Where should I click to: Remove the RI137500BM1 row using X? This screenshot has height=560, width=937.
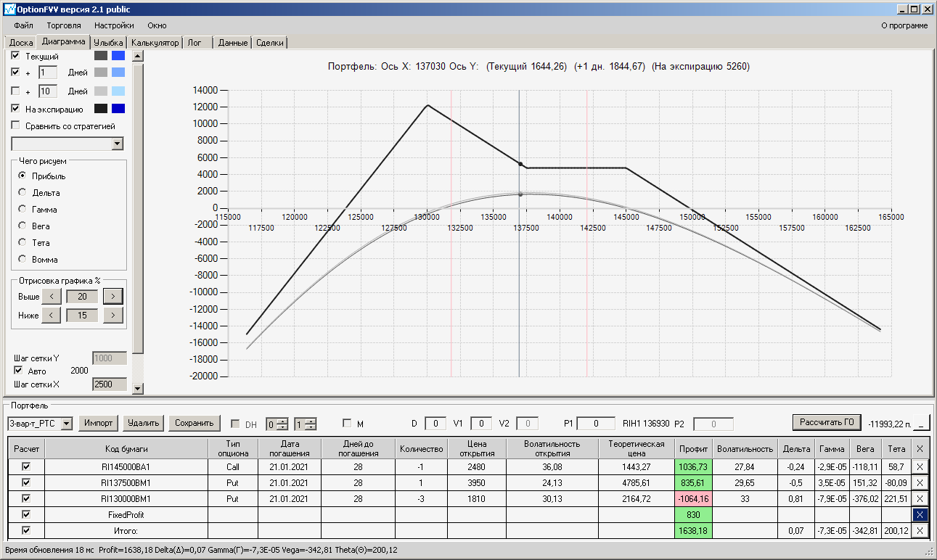pos(920,483)
